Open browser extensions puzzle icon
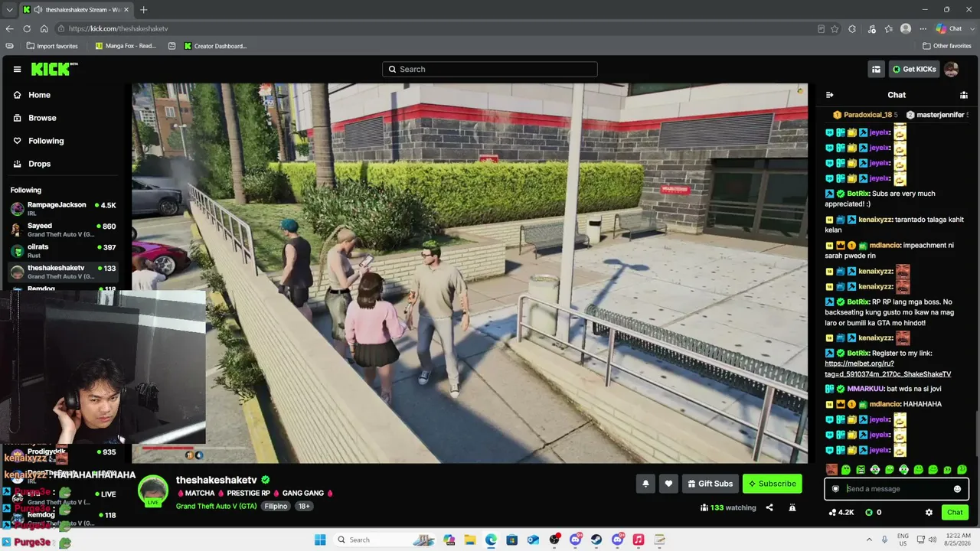This screenshot has height=551, width=980. point(852,29)
